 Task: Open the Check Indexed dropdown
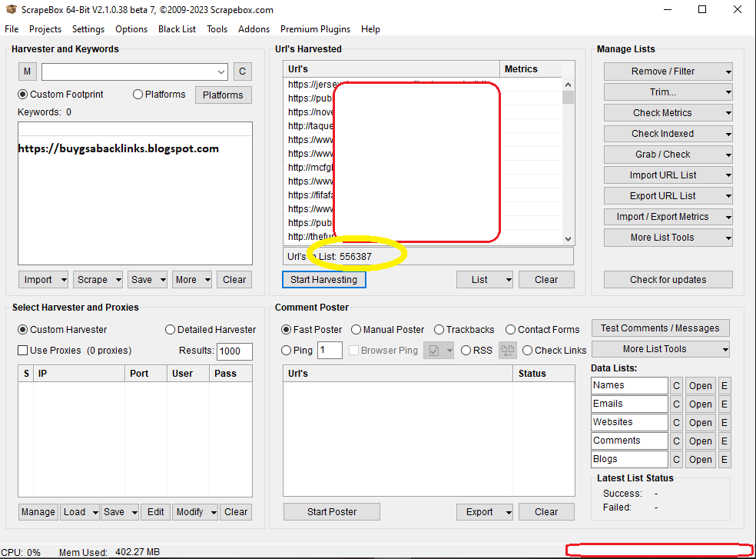[x=728, y=135]
